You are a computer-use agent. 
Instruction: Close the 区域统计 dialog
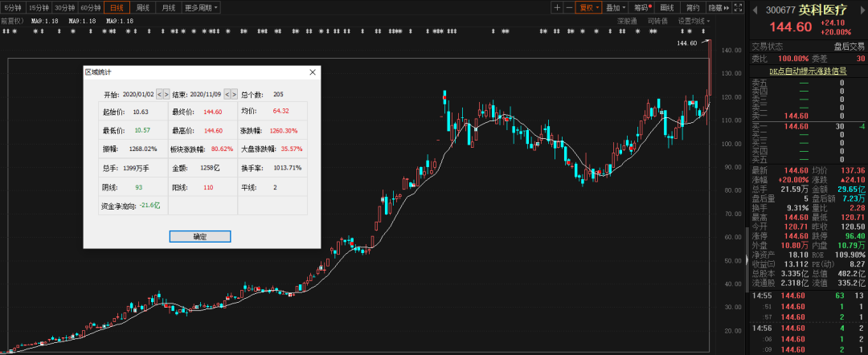click(313, 72)
